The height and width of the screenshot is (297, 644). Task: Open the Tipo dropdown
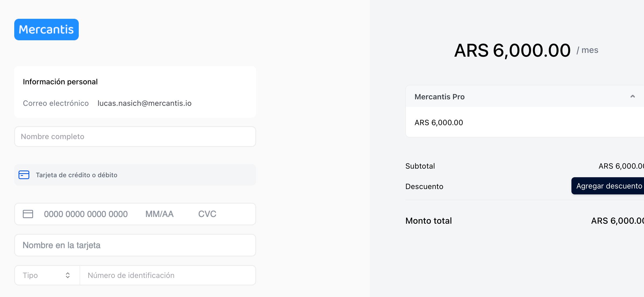(x=47, y=275)
